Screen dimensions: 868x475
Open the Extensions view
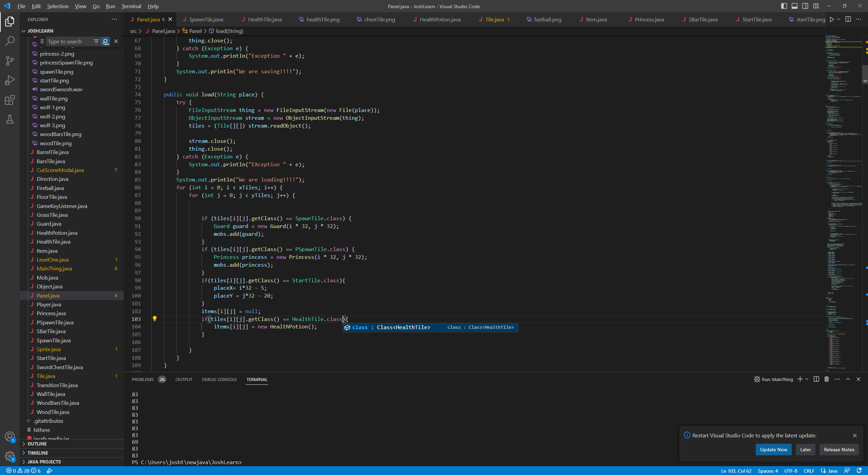pyautogui.click(x=9, y=100)
